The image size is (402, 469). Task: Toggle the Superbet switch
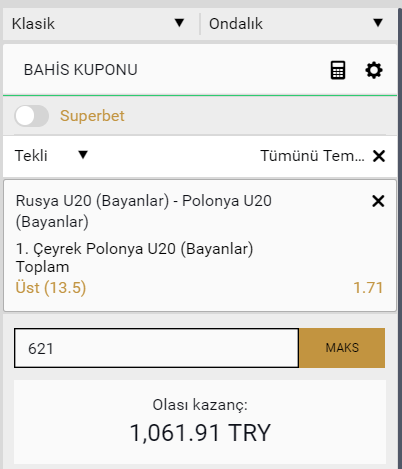click(32, 116)
